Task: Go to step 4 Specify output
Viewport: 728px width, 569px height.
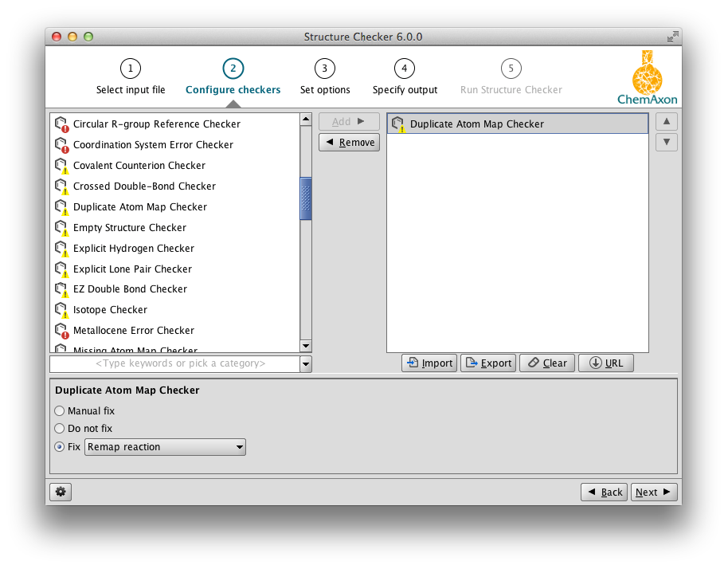Action: pos(405,77)
